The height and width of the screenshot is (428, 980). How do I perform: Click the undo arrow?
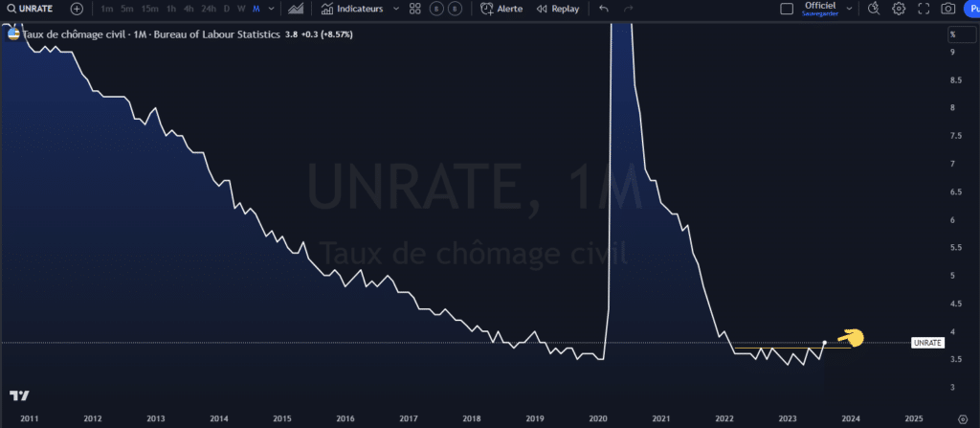[x=602, y=9]
